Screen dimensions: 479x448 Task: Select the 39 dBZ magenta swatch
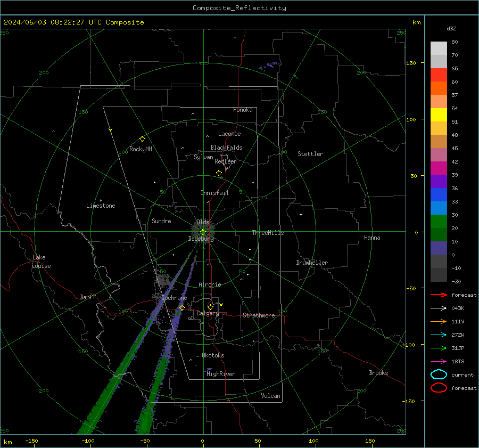click(x=439, y=168)
